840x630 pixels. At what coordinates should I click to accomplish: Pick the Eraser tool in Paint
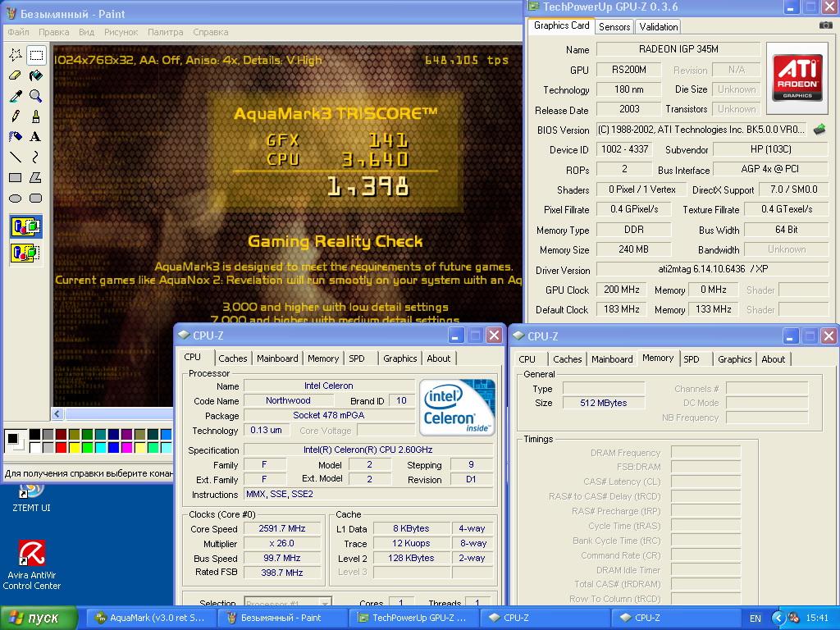15,75
